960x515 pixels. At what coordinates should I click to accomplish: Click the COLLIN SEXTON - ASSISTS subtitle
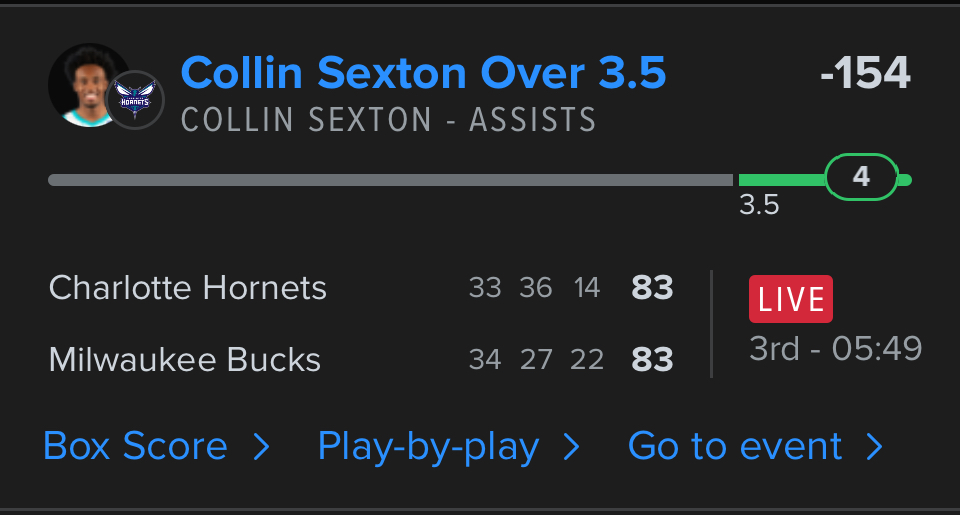[x=388, y=119]
